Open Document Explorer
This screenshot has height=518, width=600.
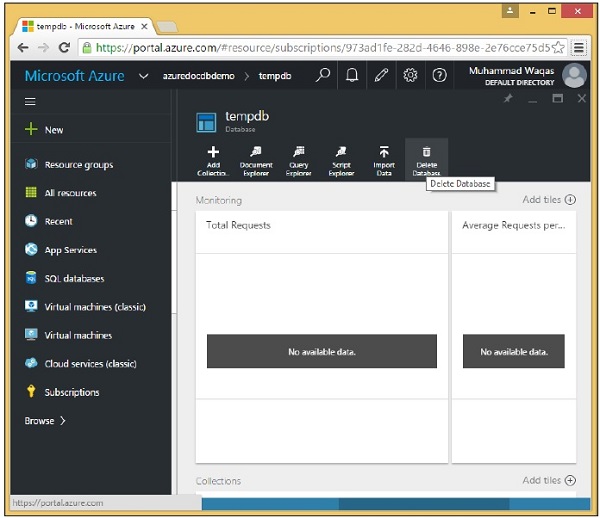[x=256, y=161]
